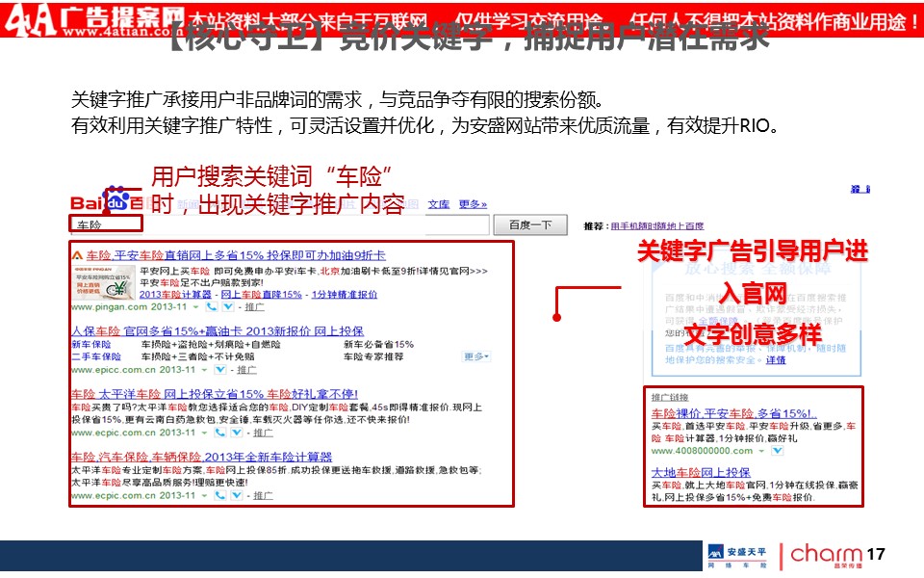924x578 pixels.
Task: Open the 二手车保险 sublink
Action: coord(96,356)
